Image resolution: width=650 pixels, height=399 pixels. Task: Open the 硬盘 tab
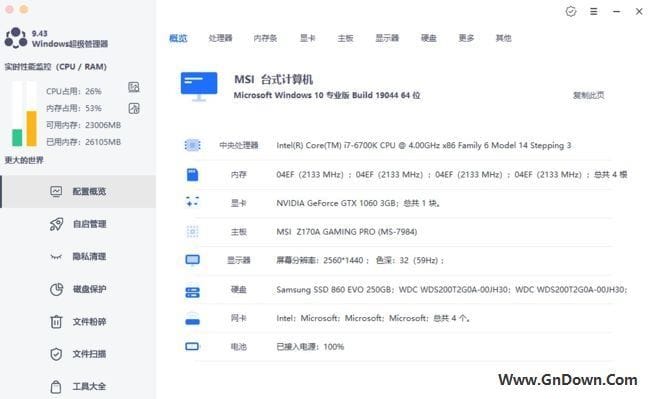[429, 38]
